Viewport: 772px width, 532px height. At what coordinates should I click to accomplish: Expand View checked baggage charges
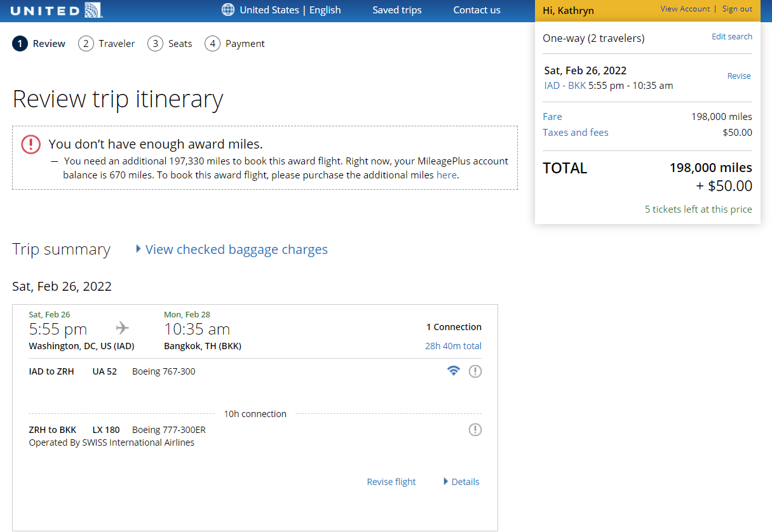click(x=236, y=249)
